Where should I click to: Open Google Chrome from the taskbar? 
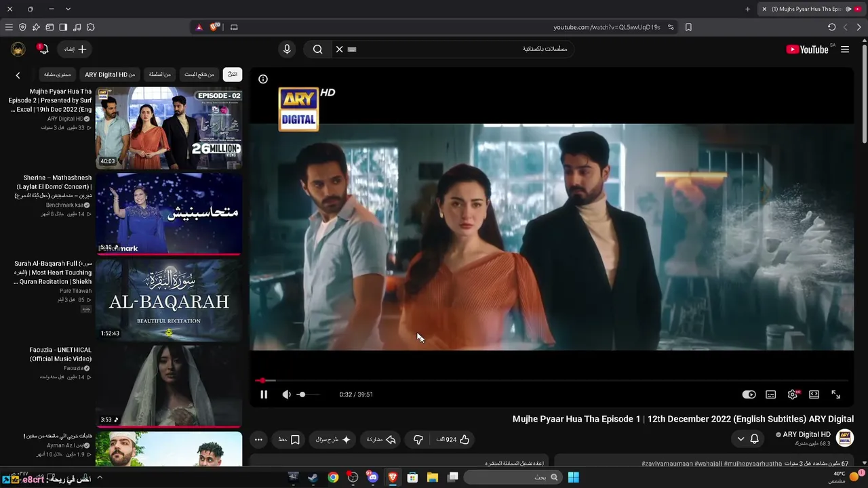click(x=333, y=477)
